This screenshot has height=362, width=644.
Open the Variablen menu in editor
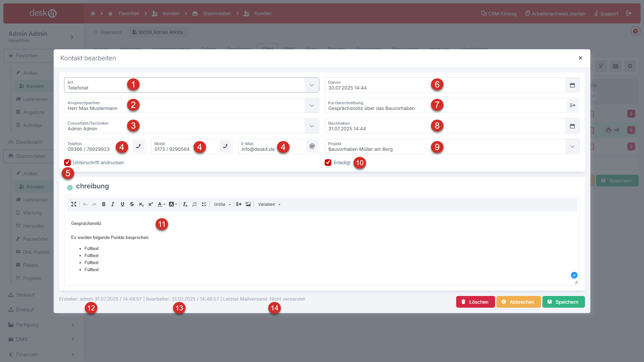(x=269, y=204)
